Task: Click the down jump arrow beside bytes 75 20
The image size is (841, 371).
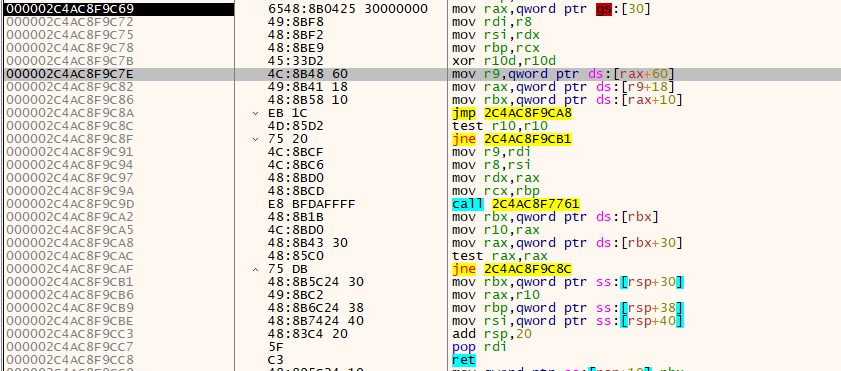Action: pos(256,139)
